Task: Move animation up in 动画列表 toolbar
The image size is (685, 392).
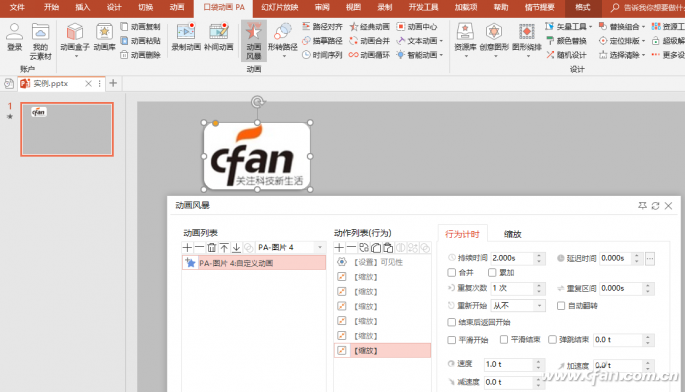Action: coord(224,248)
